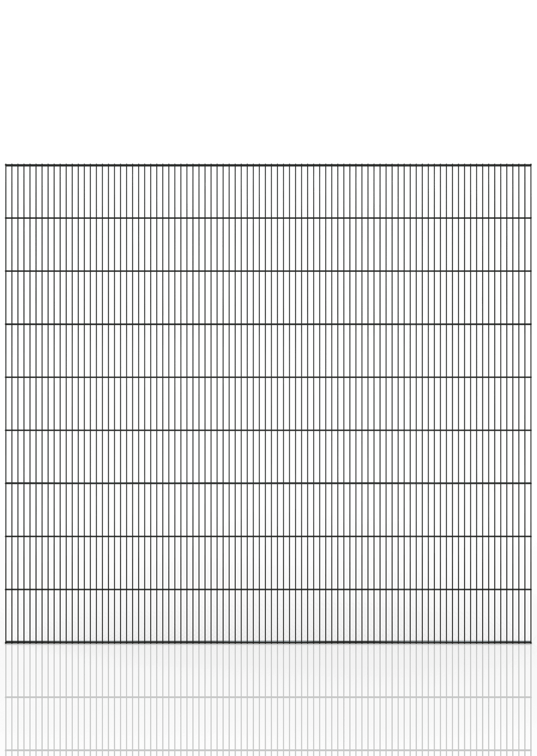Viewport: 537px width, 756px height.
Task: Click the thick light-edged horizontal bar near the bottom
Action: click(x=268, y=643)
